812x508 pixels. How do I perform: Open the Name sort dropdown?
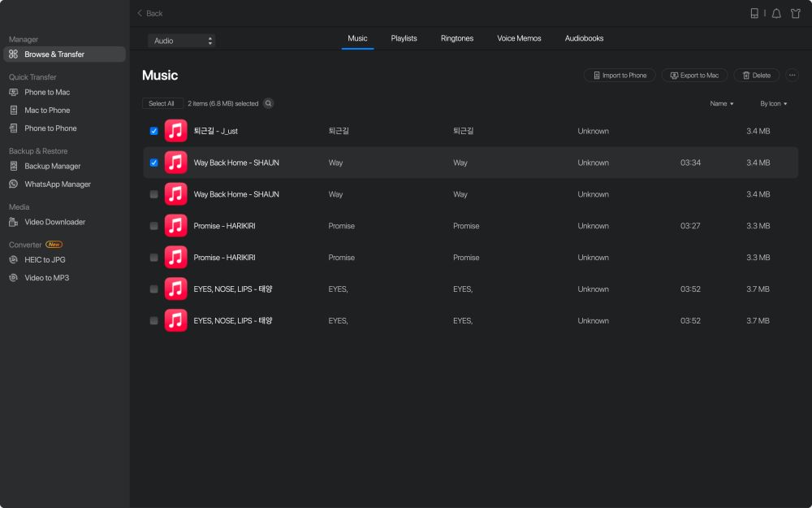721,104
